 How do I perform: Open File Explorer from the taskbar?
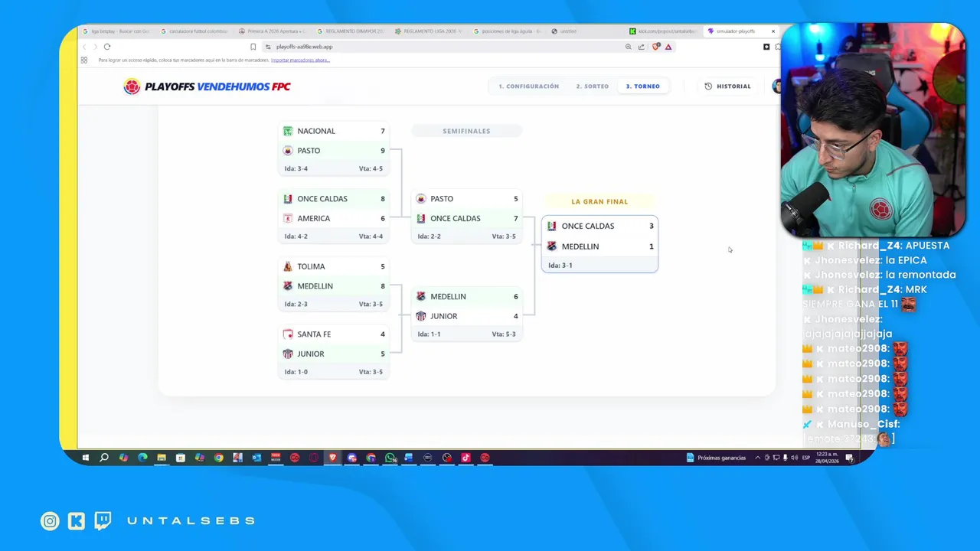[162, 458]
